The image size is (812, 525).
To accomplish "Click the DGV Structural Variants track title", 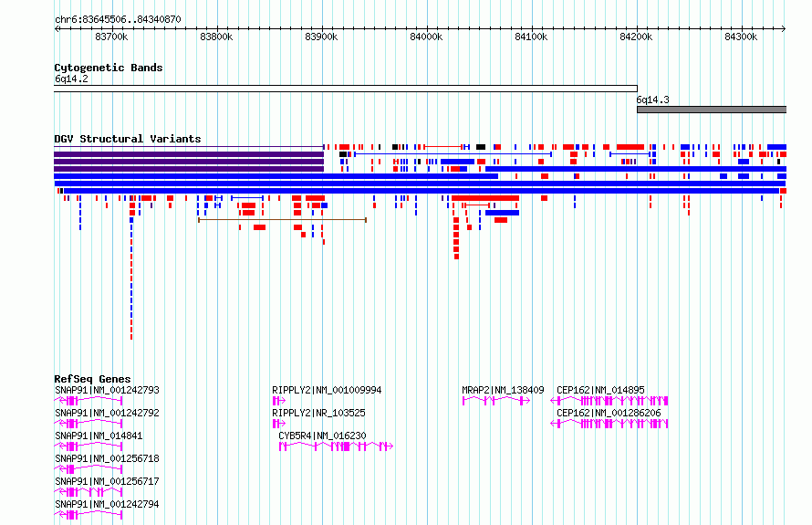I will point(128,139).
